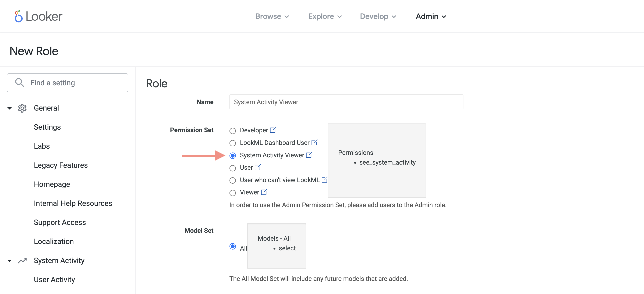Screen dimensions: 644x294
Task: Select the All model set radio
Action: (x=232, y=247)
